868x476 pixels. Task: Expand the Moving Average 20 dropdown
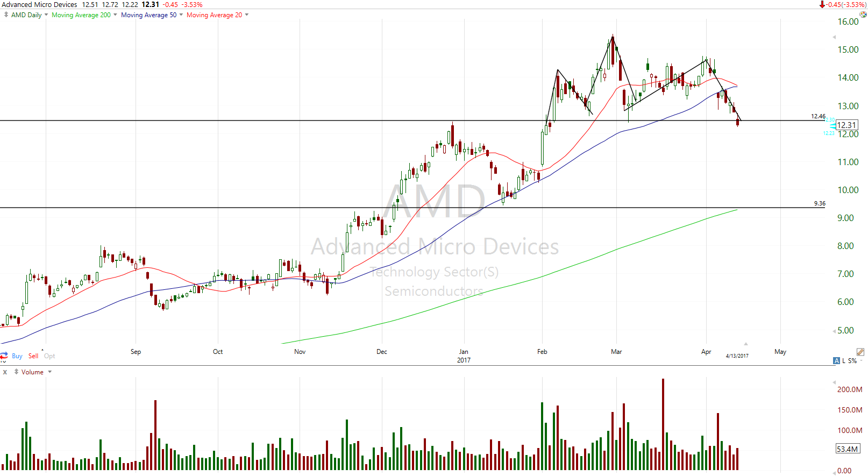tap(247, 15)
